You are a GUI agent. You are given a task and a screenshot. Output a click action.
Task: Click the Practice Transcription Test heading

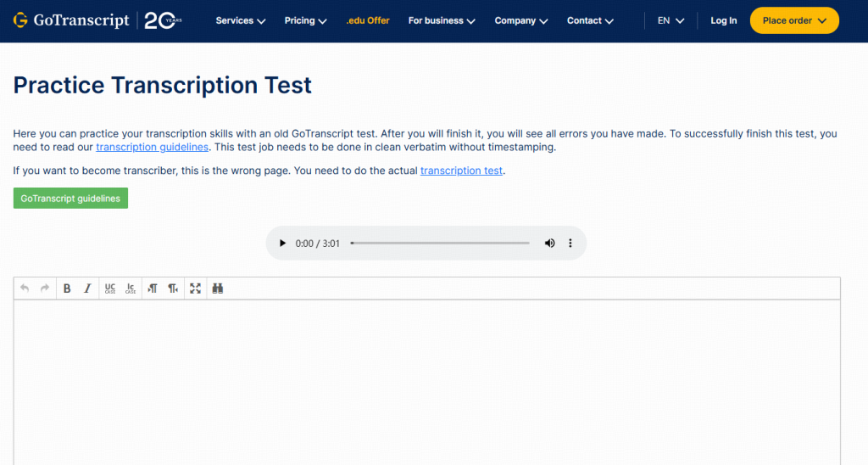pos(162,86)
